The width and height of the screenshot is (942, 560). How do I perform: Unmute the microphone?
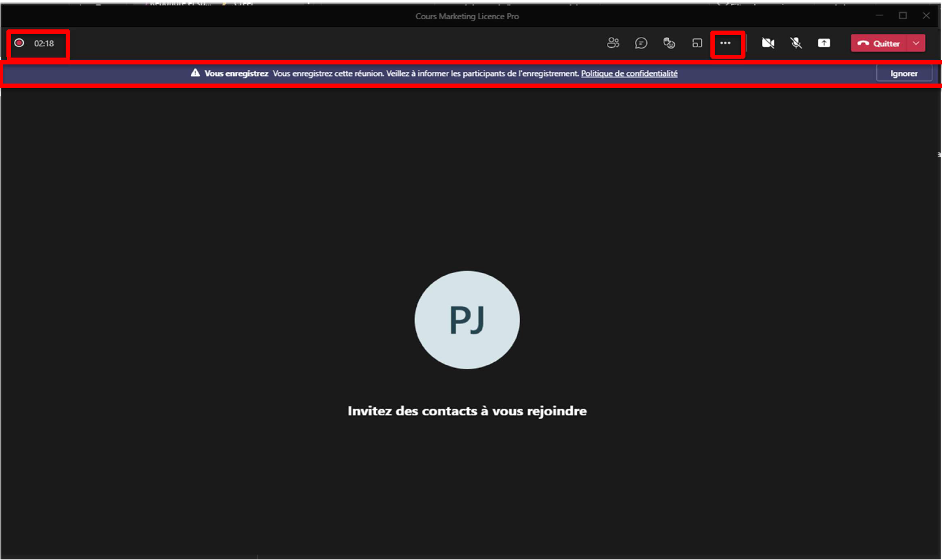coord(796,43)
